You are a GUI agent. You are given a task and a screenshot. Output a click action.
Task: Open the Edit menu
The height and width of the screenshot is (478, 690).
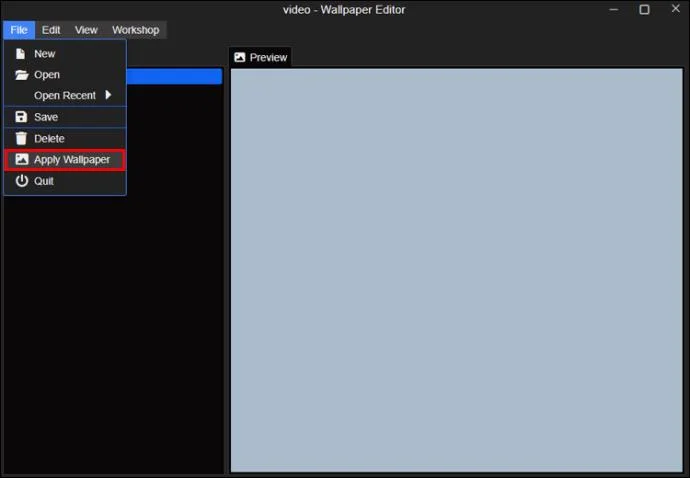pos(51,30)
